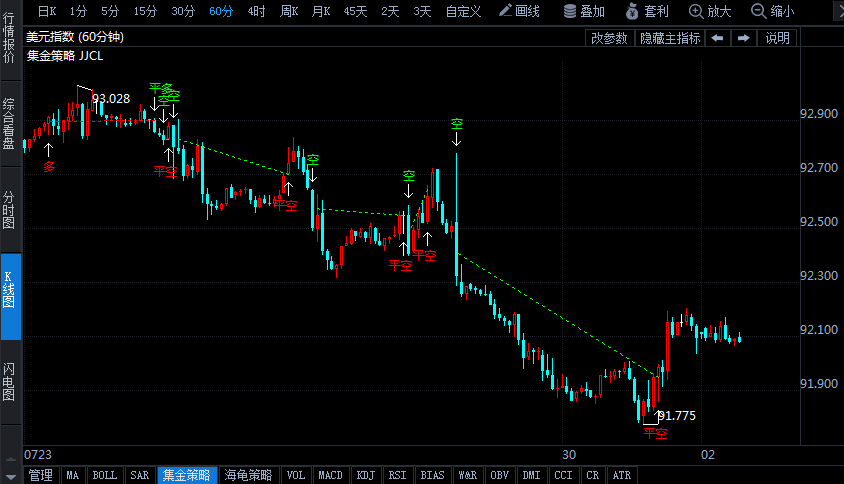Select the 周K weekly chart
This screenshot has height=484, width=844.
point(289,11)
